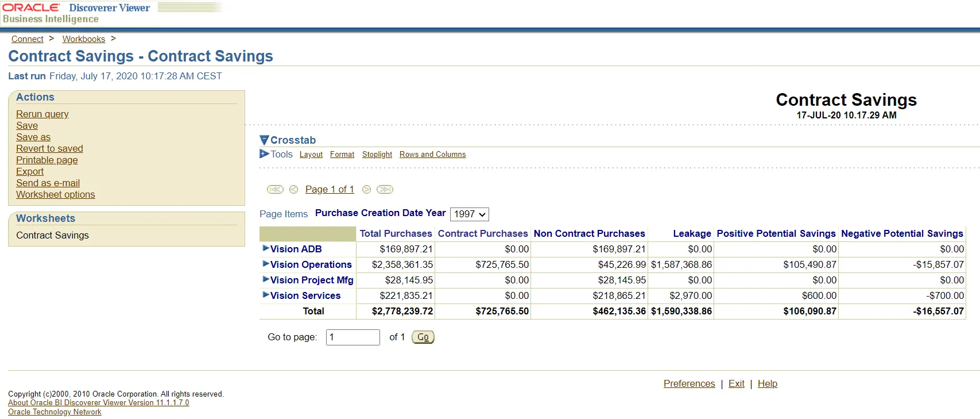
Task: Select the Contract Savings worksheet
Action: pyautogui.click(x=52, y=235)
